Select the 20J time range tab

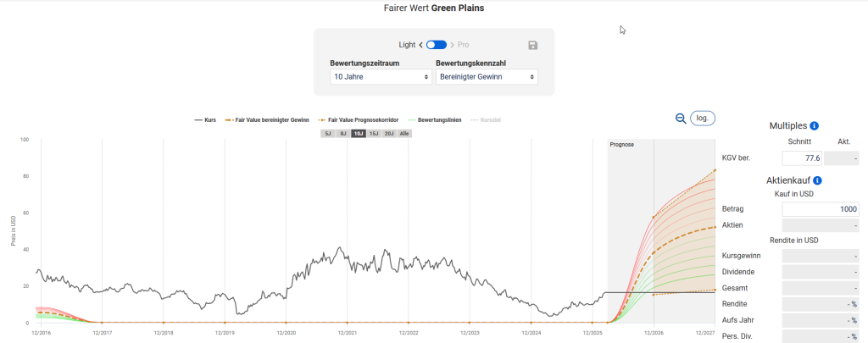(x=388, y=133)
